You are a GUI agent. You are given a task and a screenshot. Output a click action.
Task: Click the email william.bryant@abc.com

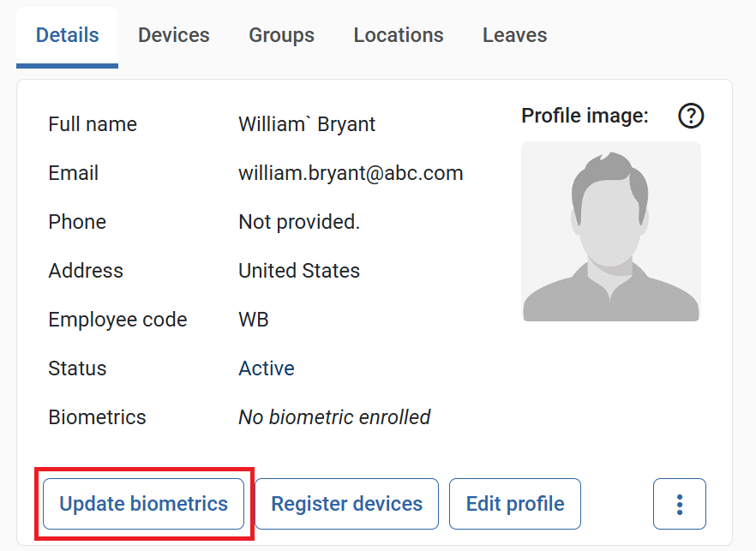(x=350, y=173)
